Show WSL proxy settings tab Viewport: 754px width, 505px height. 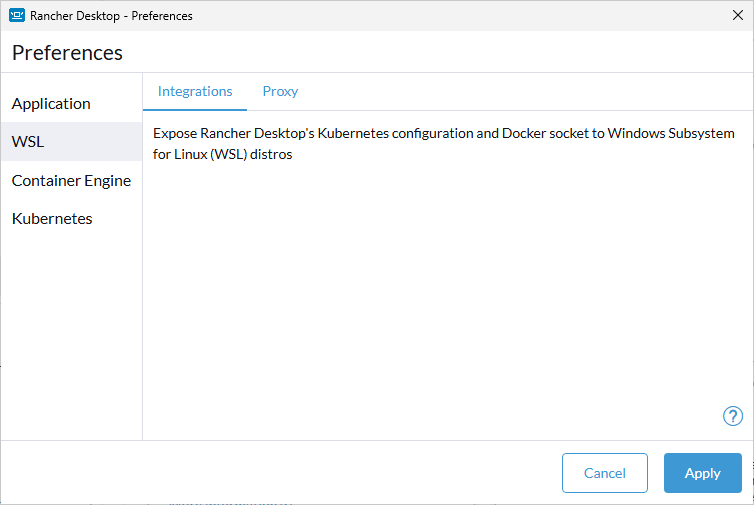click(x=280, y=91)
